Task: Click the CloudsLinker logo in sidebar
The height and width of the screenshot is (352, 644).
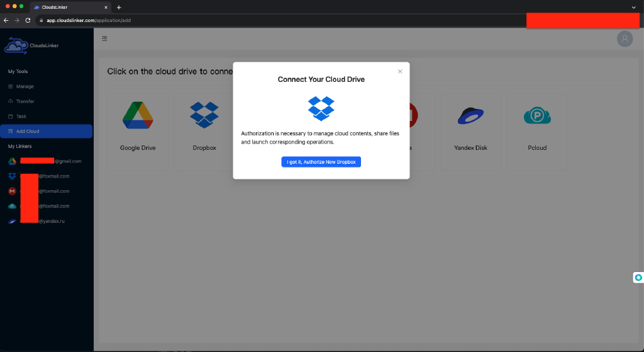Action: tap(31, 45)
